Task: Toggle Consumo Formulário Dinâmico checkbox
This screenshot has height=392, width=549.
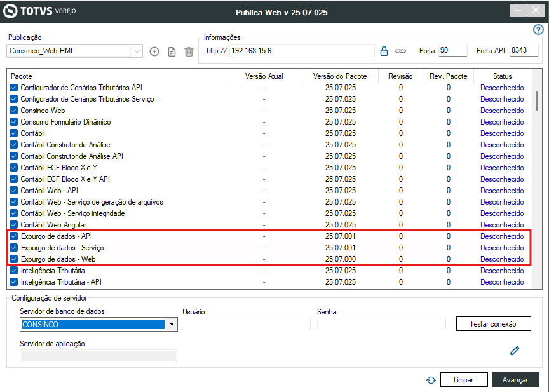Action: (13, 122)
